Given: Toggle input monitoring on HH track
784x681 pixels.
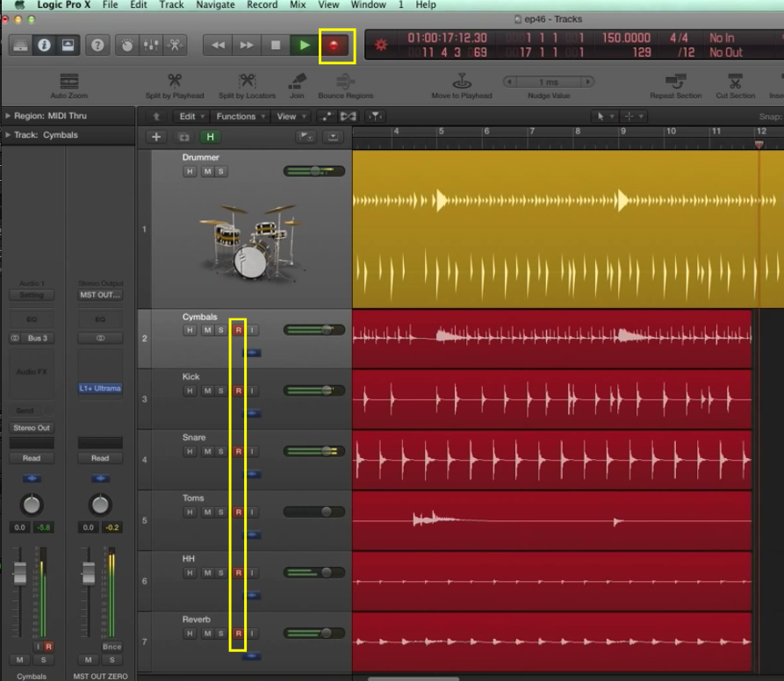Looking at the screenshot, I should pyautogui.click(x=252, y=573).
